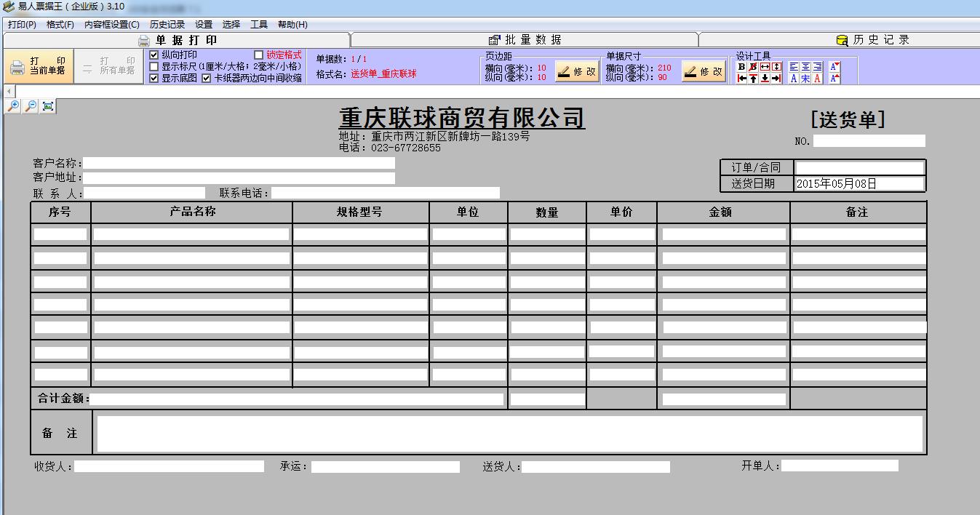Click the 送货日期 field showing 2015年05月08日
The image size is (980, 515).
tap(859, 183)
